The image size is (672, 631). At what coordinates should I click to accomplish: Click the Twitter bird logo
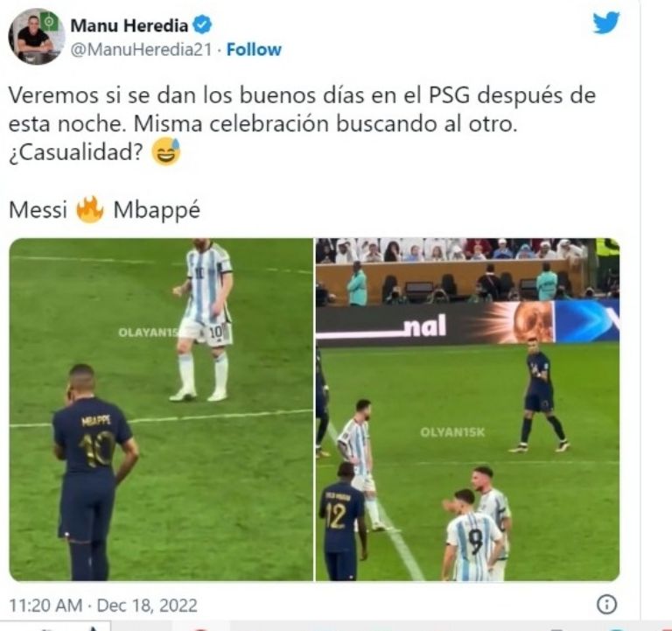pos(606,22)
